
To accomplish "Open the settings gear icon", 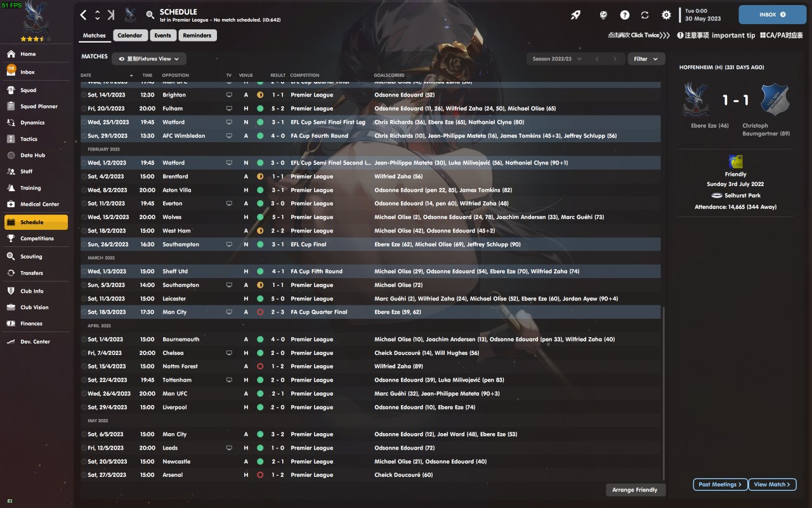I will (666, 15).
